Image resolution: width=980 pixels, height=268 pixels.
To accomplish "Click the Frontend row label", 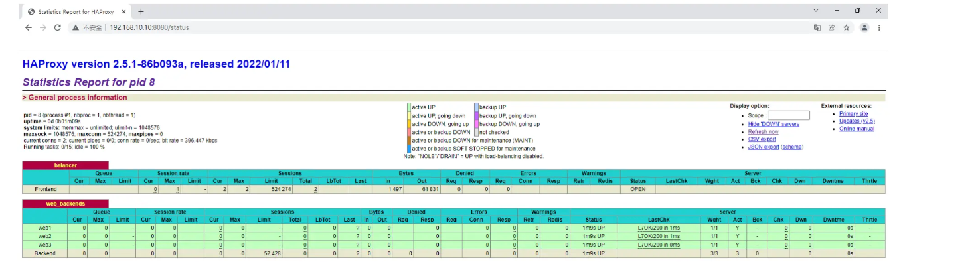I will pyautogui.click(x=45, y=189).
